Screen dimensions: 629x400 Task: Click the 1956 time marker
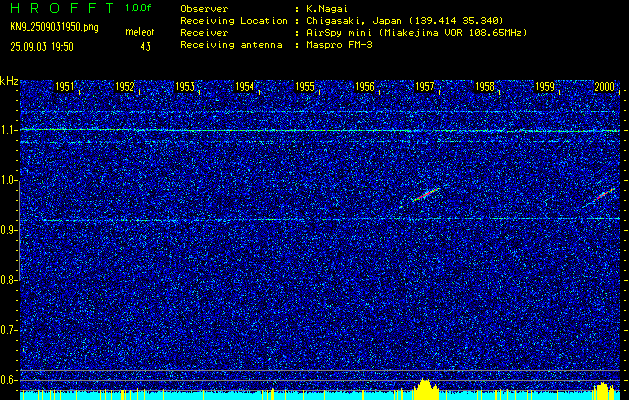pos(365,87)
